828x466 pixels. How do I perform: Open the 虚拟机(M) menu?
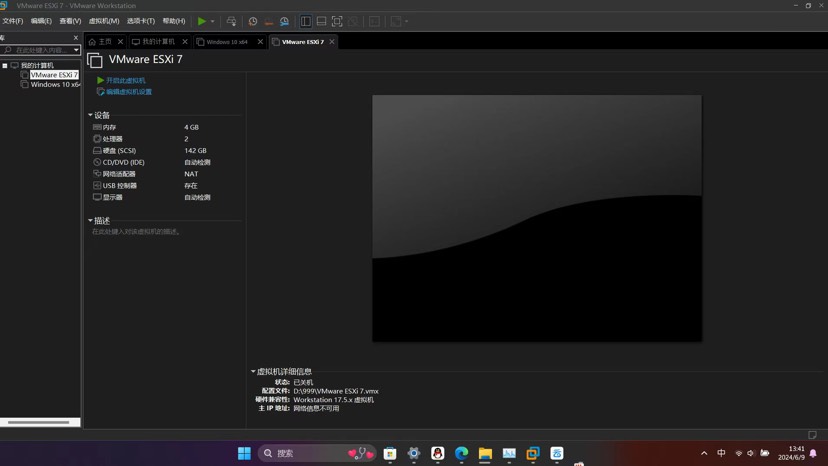[x=104, y=21]
